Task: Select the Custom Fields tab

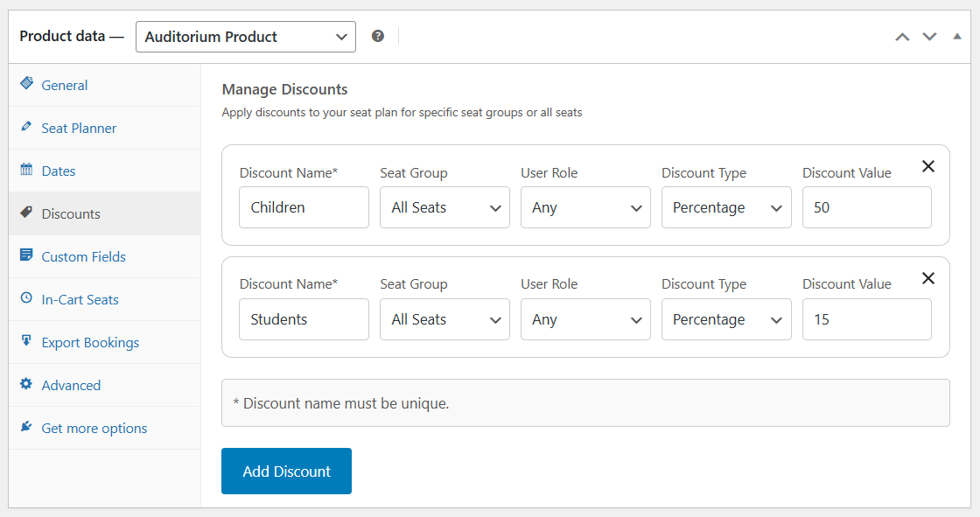Action: pos(83,257)
